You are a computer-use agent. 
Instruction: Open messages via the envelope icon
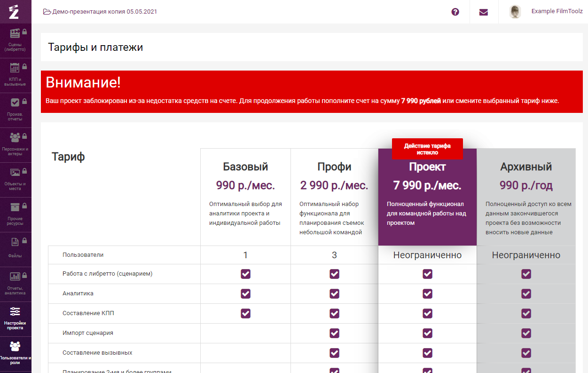[484, 12]
